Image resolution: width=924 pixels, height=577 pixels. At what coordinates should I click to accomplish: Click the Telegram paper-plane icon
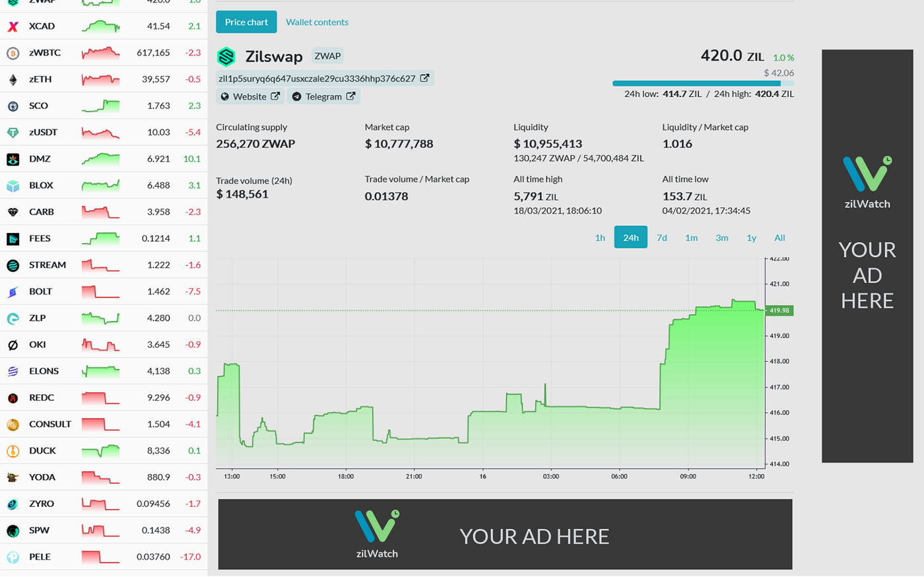297,96
